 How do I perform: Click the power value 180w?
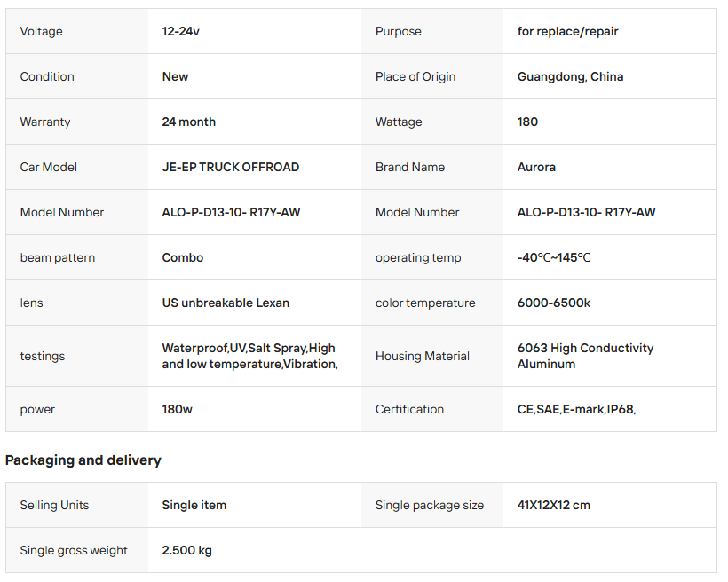[177, 409]
